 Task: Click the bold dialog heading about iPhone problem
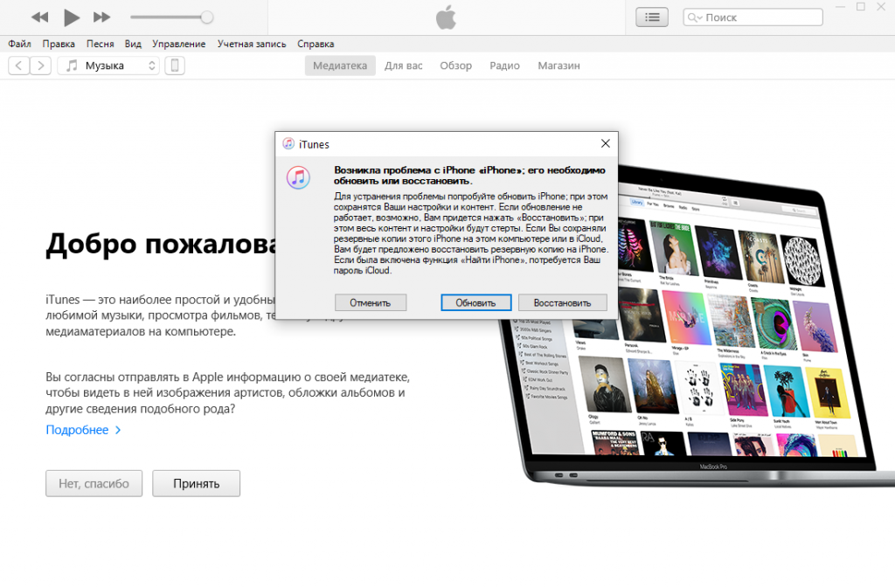click(x=469, y=176)
